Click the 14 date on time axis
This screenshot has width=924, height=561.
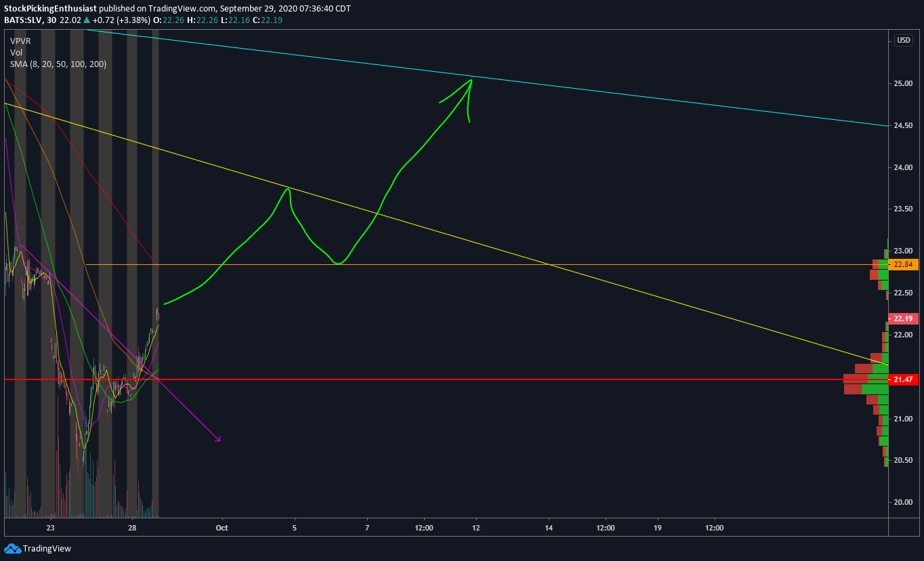(549, 527)
